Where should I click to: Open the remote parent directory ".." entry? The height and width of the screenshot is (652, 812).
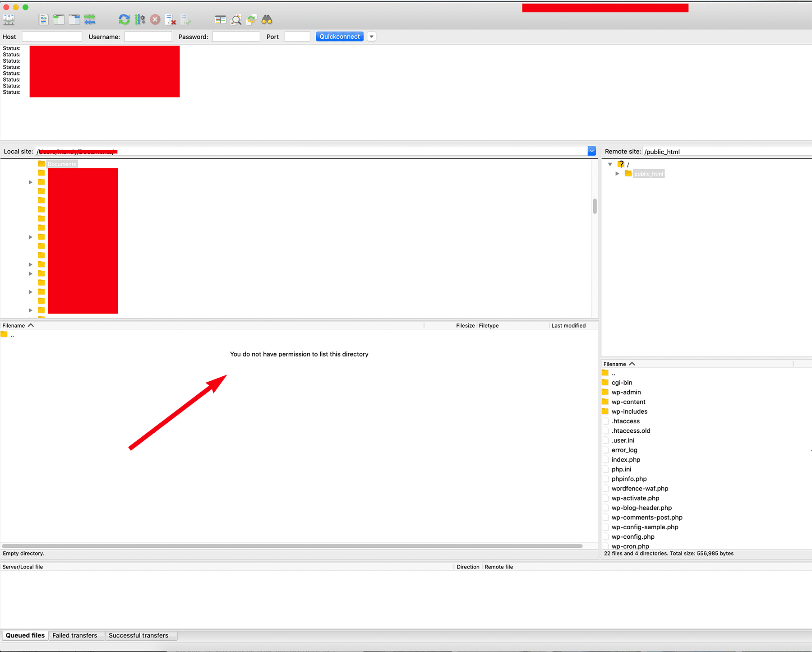point(614,373)
